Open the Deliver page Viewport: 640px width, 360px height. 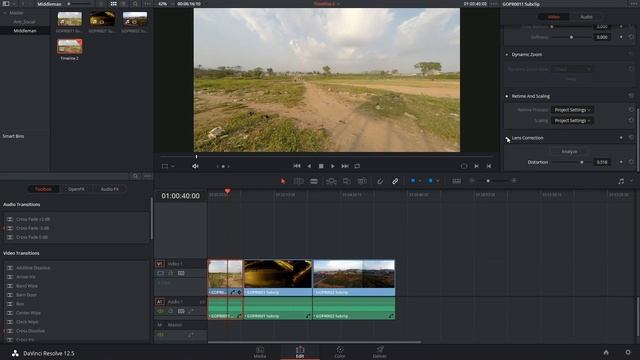pos(380,352)
